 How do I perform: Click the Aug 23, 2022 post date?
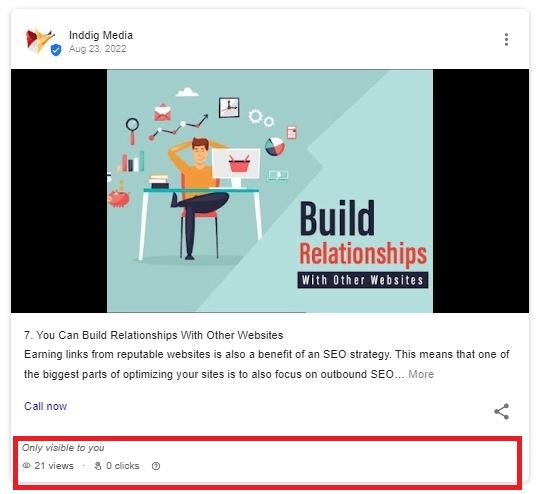(x=97, y=49)
